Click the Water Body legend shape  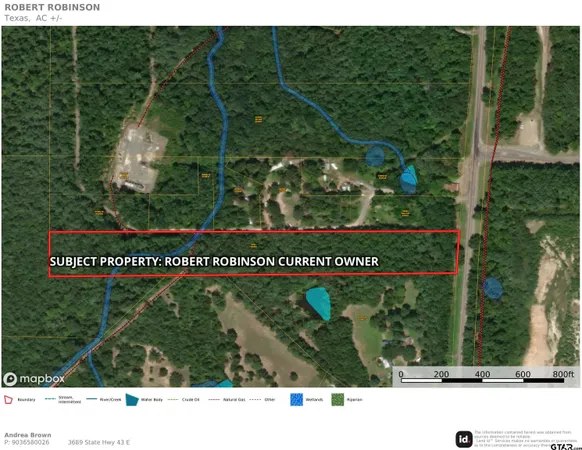pos(132,400)
